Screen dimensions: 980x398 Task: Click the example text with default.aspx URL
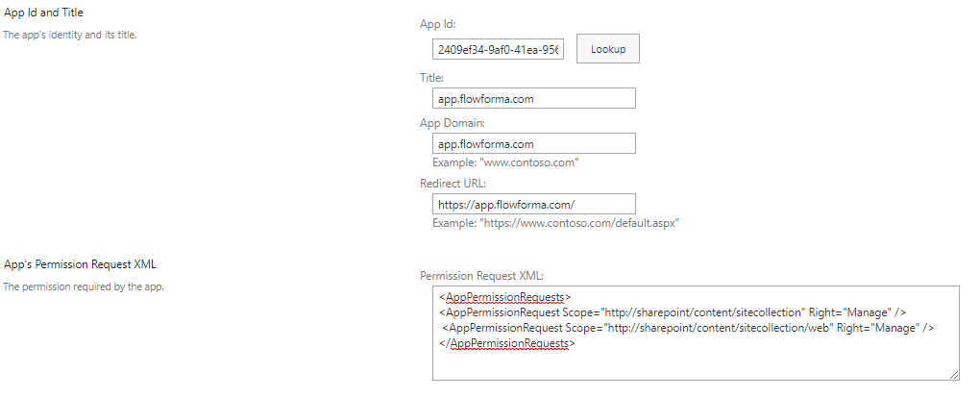(555, 223)
